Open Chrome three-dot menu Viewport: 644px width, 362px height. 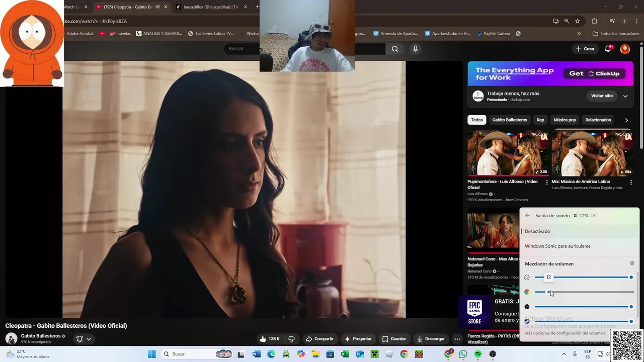(636, 21)
